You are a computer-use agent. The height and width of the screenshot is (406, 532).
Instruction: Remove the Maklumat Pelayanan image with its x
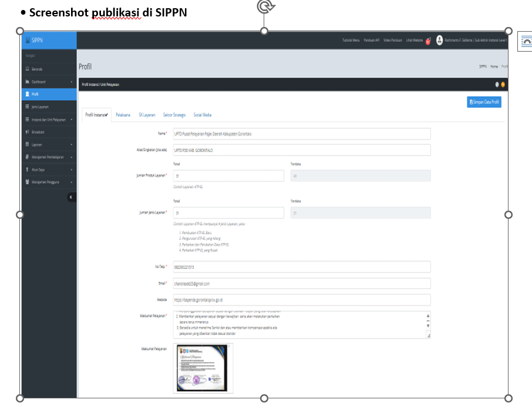tap(229, 346)
